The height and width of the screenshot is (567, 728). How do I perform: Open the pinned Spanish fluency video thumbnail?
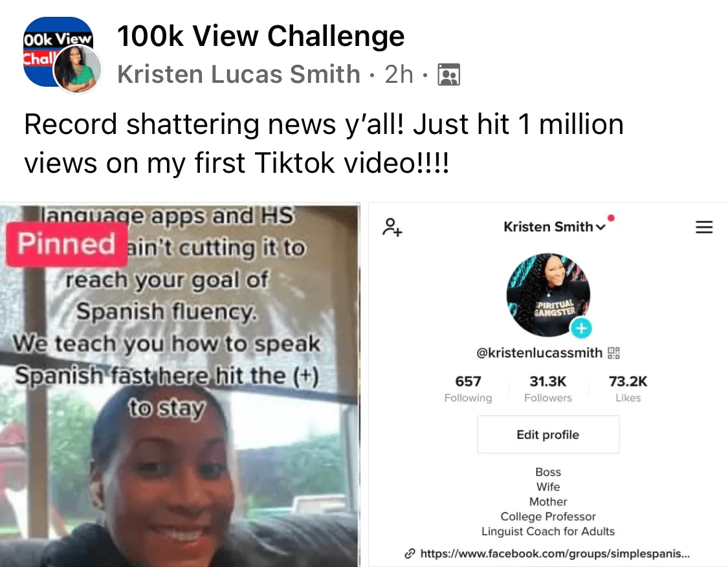point(180,385)
